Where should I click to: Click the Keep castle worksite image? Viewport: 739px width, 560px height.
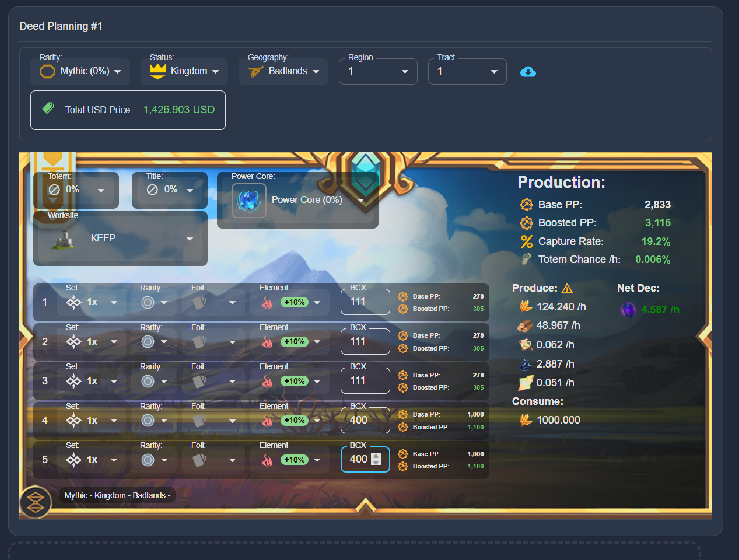pos(64,239)
